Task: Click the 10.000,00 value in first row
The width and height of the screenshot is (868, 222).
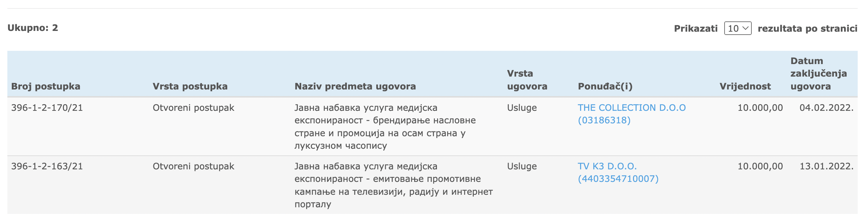Action: [760, 108]
